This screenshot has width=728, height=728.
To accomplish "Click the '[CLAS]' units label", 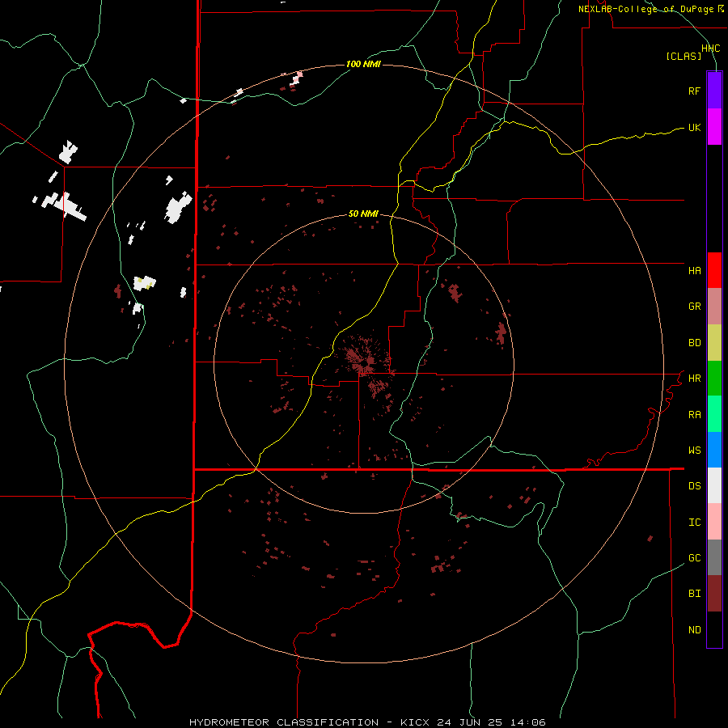I will pos(684,56).
